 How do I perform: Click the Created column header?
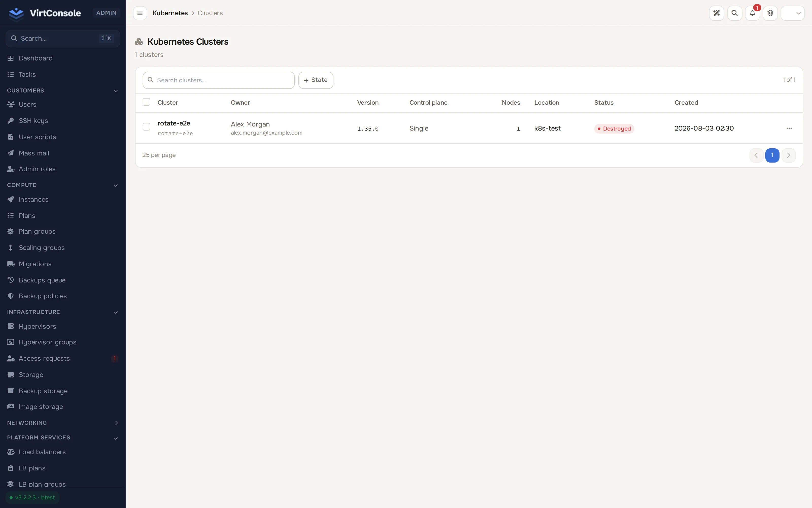click(686, 103)
